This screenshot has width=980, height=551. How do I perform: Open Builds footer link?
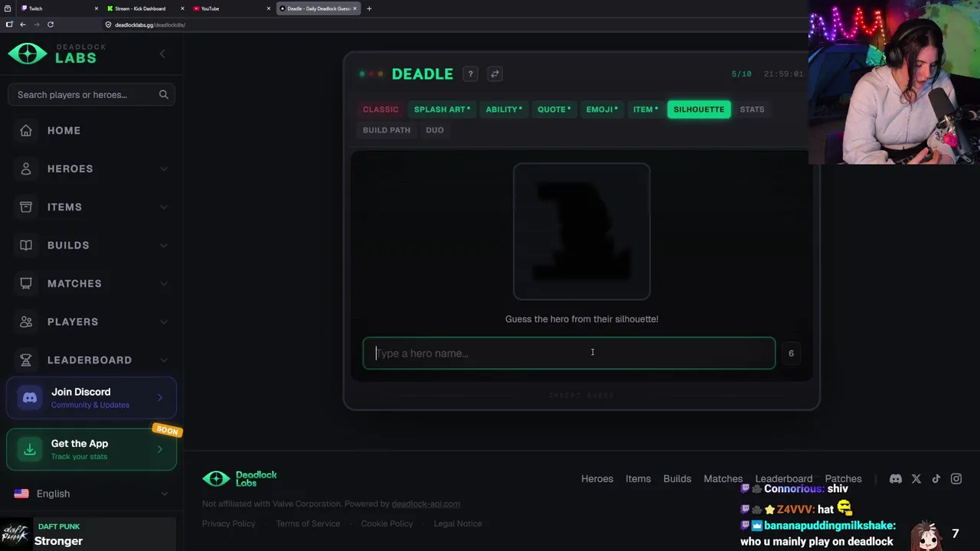677,479
